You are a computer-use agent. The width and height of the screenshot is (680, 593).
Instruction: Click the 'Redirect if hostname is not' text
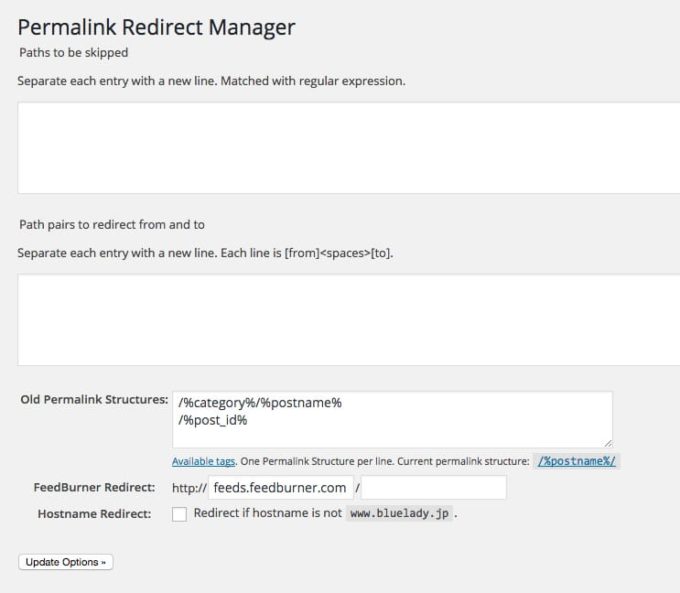[267, 513]
